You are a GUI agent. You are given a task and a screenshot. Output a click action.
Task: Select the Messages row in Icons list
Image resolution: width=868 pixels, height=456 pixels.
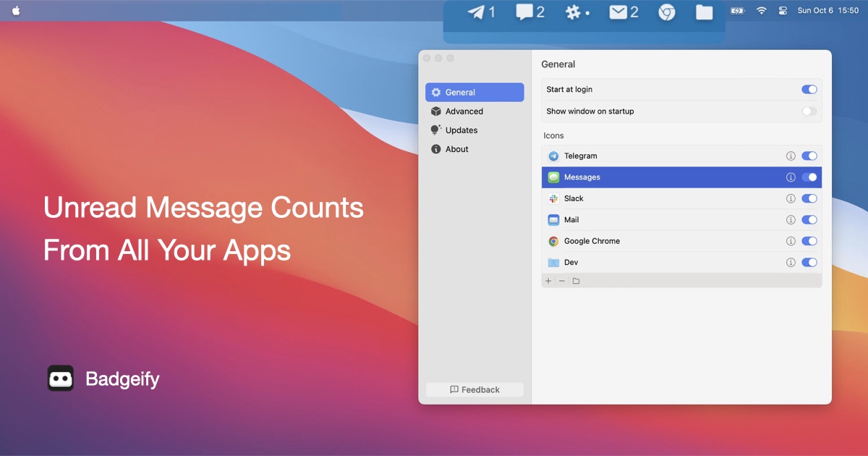tap(681, 177)
